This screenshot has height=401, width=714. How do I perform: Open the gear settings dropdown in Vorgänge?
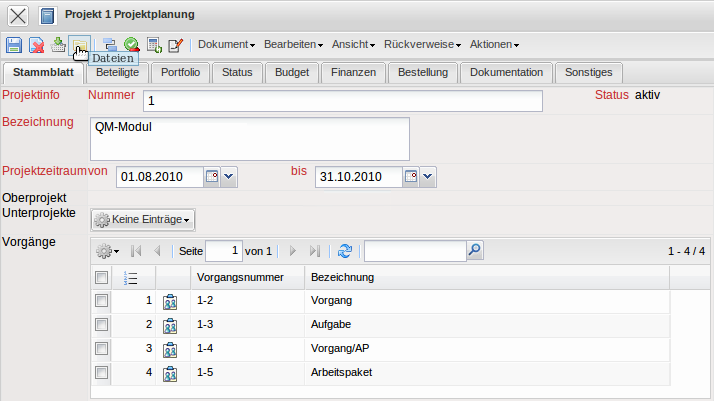click(x=107, y=251)
